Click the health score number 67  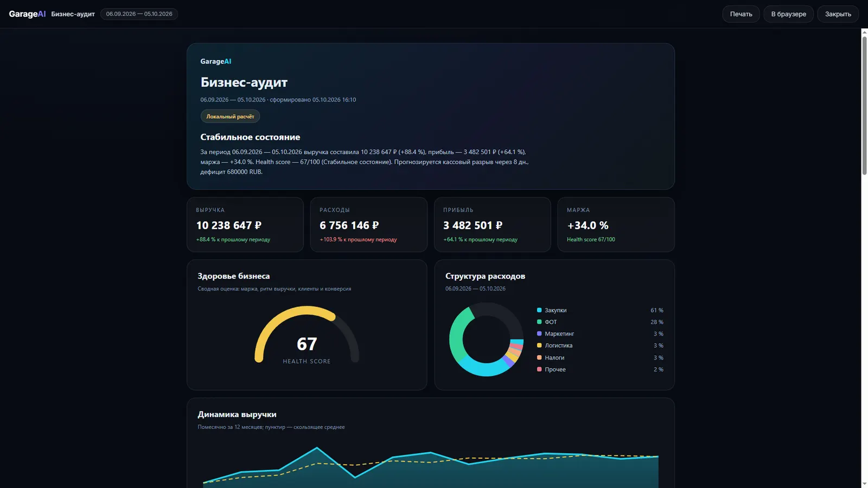(307, 344)
